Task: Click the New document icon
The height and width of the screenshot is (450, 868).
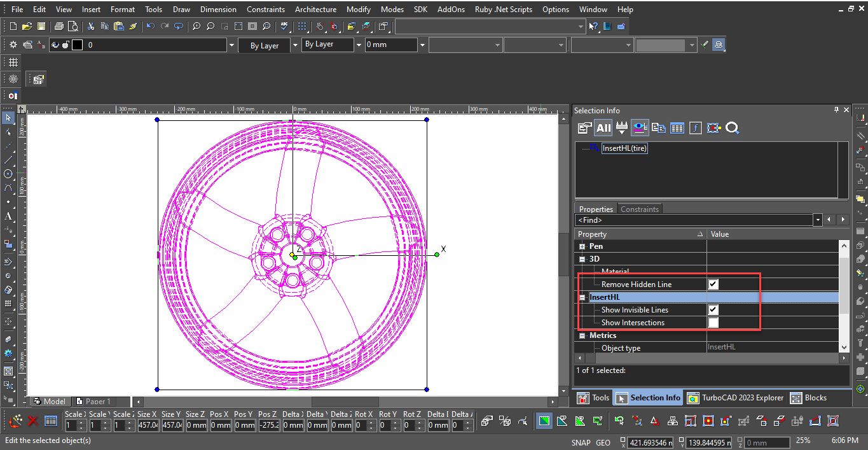Action: pos(13,26)
